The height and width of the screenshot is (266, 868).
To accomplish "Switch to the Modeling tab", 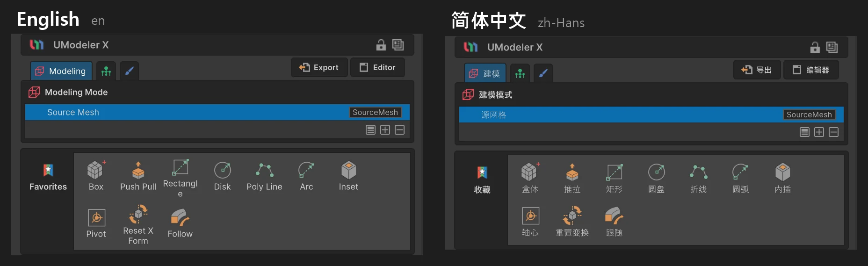I will click(61, 71).
